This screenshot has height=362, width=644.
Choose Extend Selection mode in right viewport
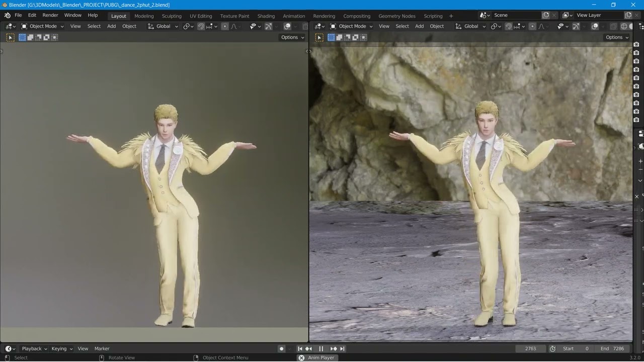tap(339, 37)
